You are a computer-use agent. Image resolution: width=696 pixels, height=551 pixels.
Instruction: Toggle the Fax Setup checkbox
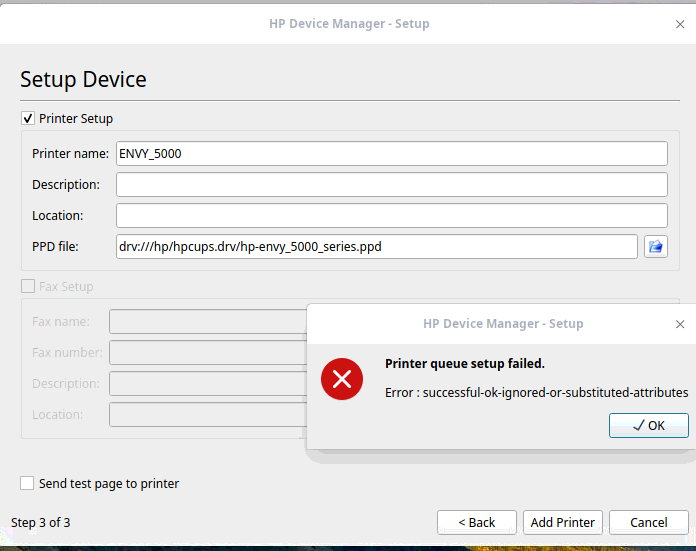pos(28,287)
